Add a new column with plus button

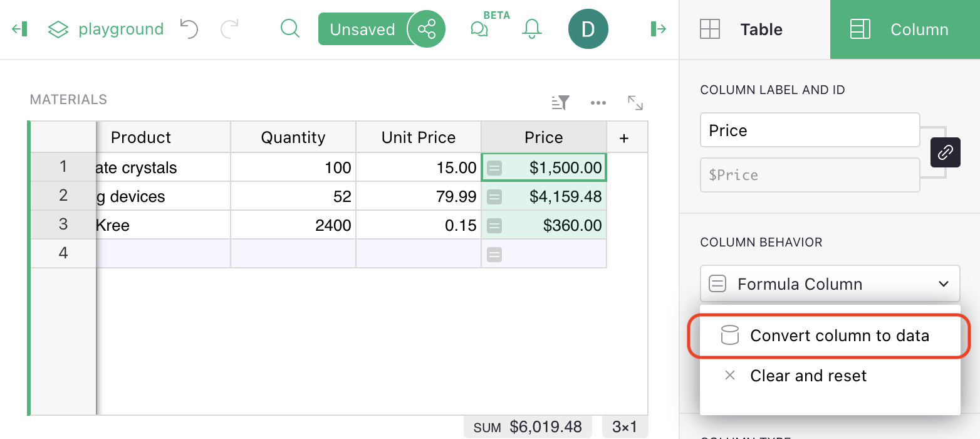coord(623,138)
